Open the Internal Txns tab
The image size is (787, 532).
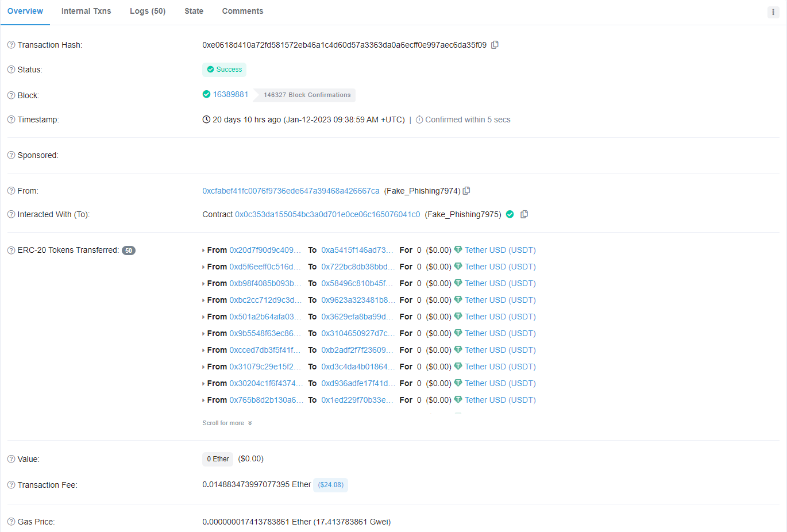tap(86, 11)
